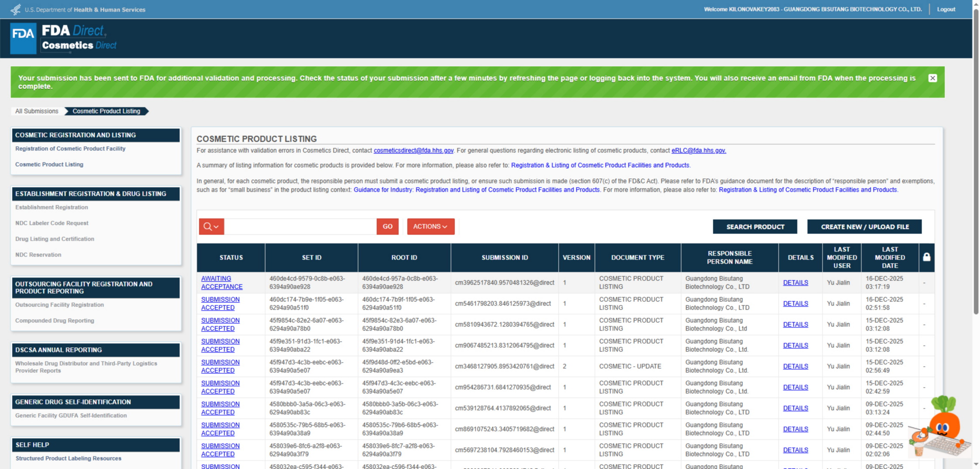Image resolution: width=980 pixels, height=469 pixels.
Task: Dismiss the green submission notification banner
Action: (x=932, y=78)
